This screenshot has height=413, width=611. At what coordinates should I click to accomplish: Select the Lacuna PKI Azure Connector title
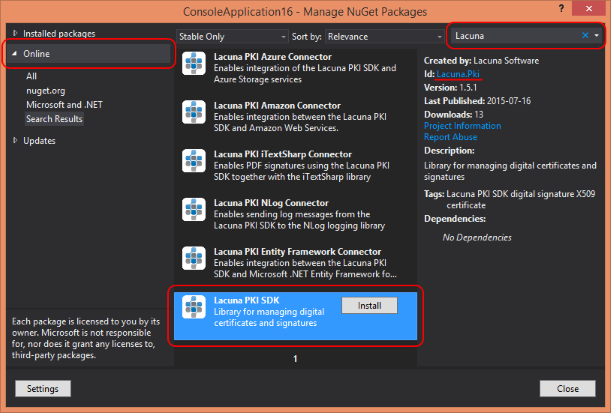[272, 57]
